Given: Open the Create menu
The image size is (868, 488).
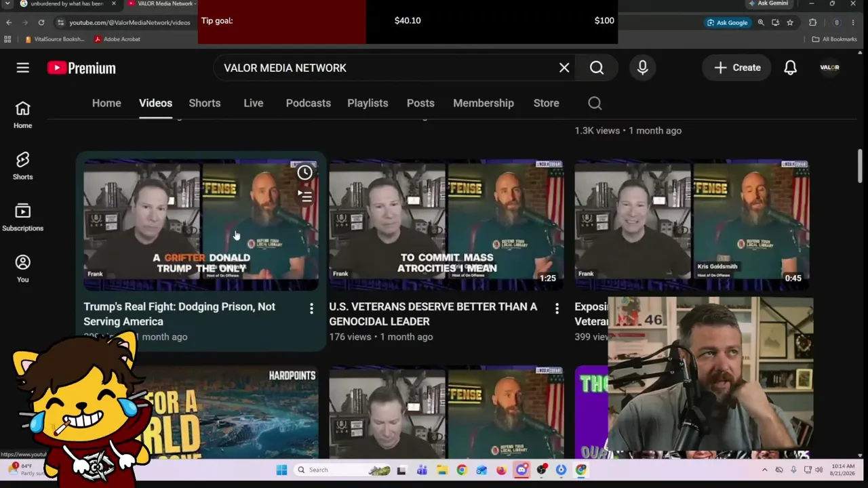Looking at the screenshot, I should (x=737, y=68).
